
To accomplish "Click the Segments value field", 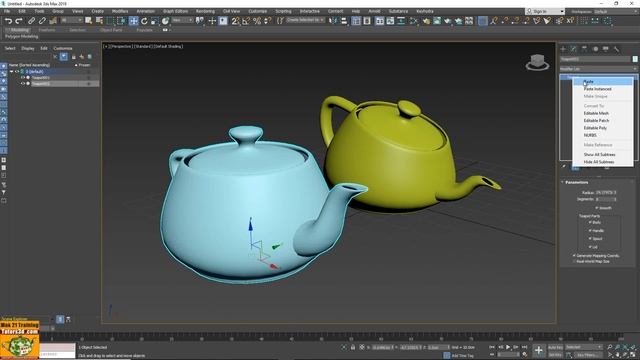I will pyautogui.click(x=606, y=200).
